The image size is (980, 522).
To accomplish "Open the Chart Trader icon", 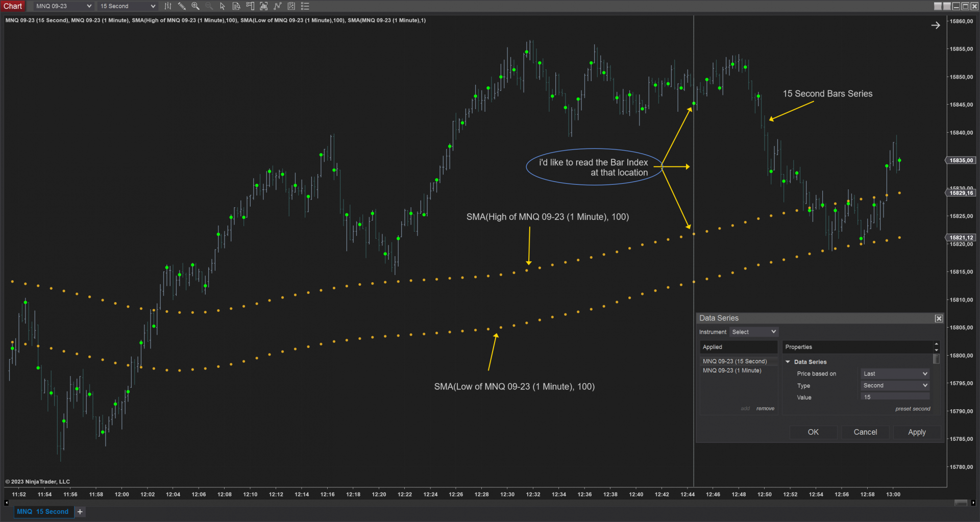I will 250,6.
